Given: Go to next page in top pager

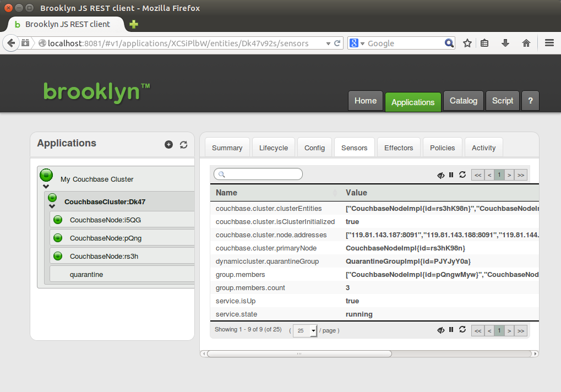Looking at the screenshot, I should pyautogui.click(x=509, y=175).
